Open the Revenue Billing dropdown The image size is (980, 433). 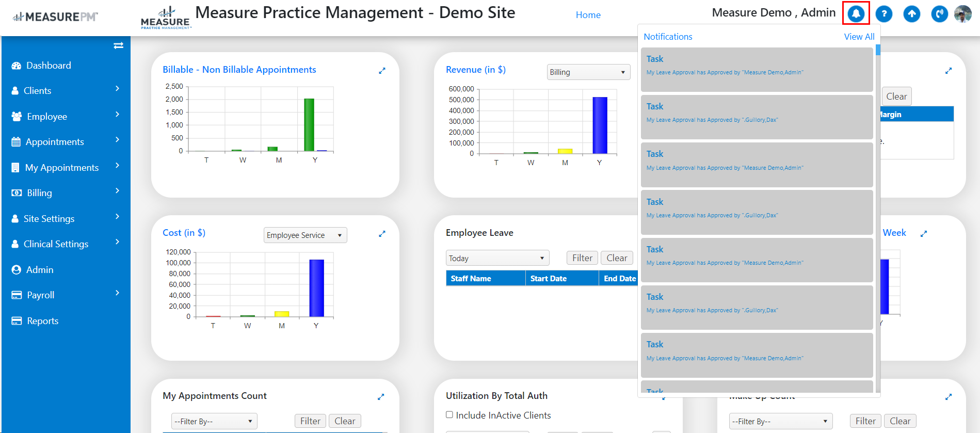(x=589, y=72)
